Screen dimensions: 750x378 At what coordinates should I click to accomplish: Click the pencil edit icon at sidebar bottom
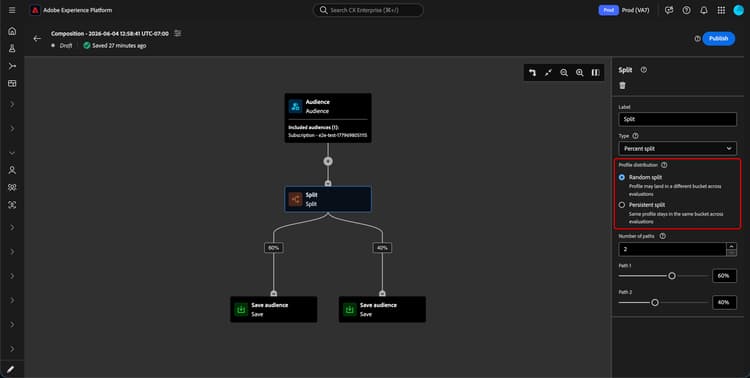(11, 369)
